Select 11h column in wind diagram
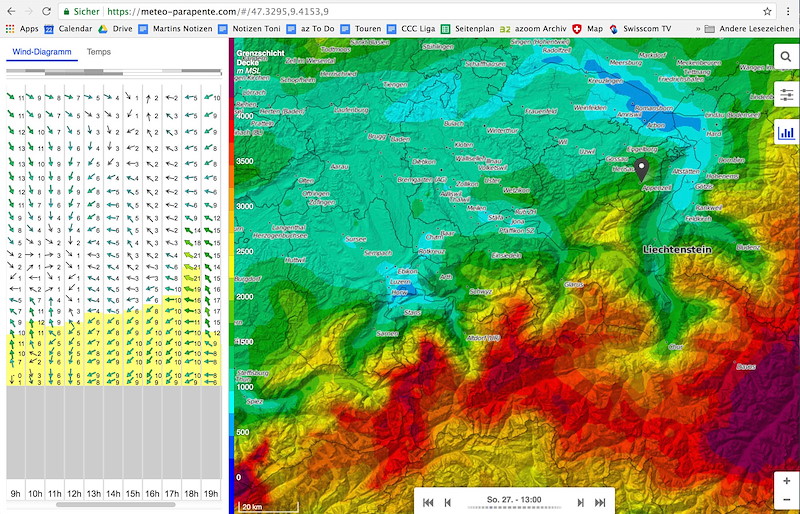Screen dimensions: 800x514 (x=55, y=494)
